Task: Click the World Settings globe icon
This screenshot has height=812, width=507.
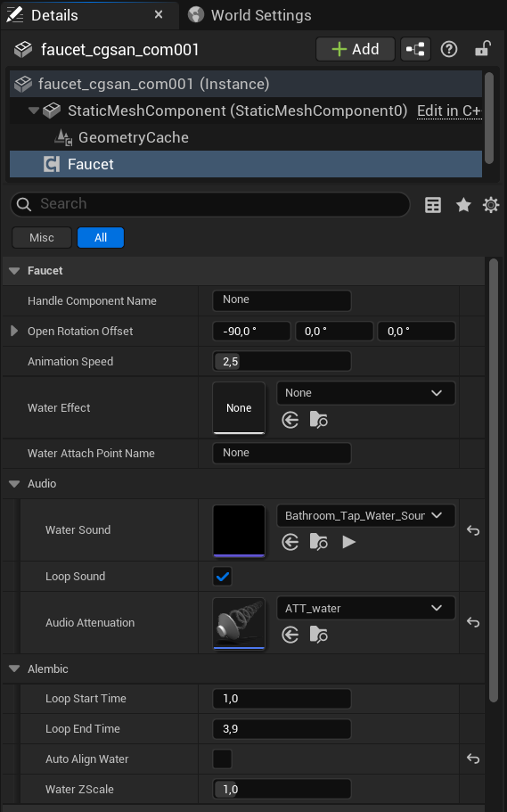Action: click(x=196, y=15)
